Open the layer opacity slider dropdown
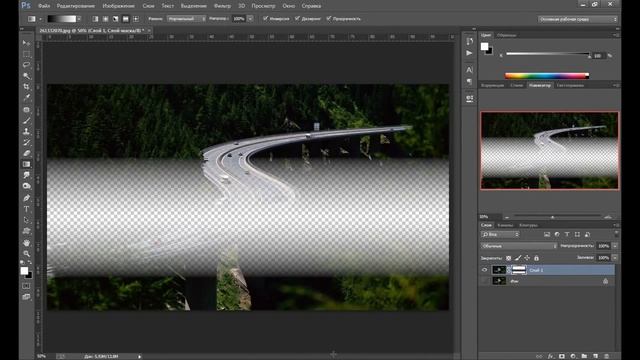This screenshot has height=360, width=640. click(x=615, y=246)
